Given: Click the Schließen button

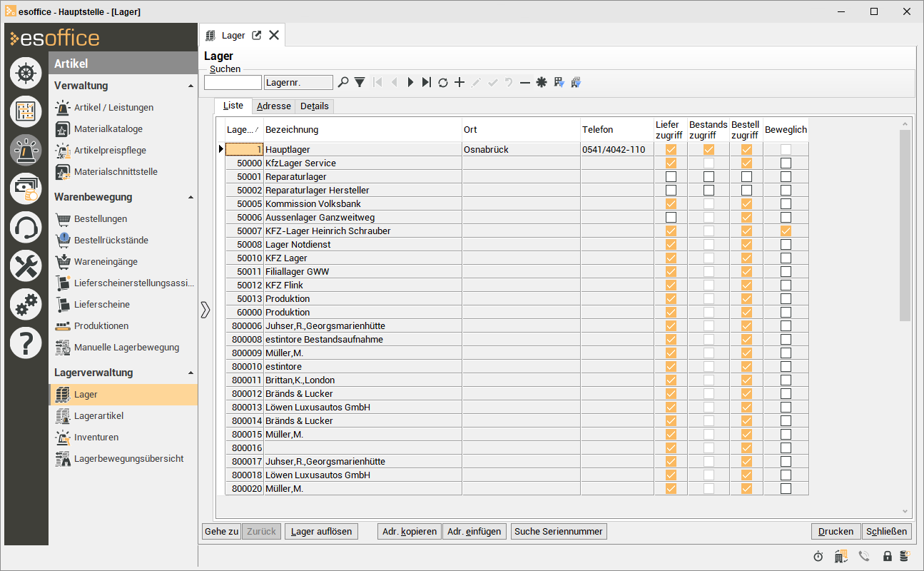Looking at the screenshot, I should coord(887,532).
